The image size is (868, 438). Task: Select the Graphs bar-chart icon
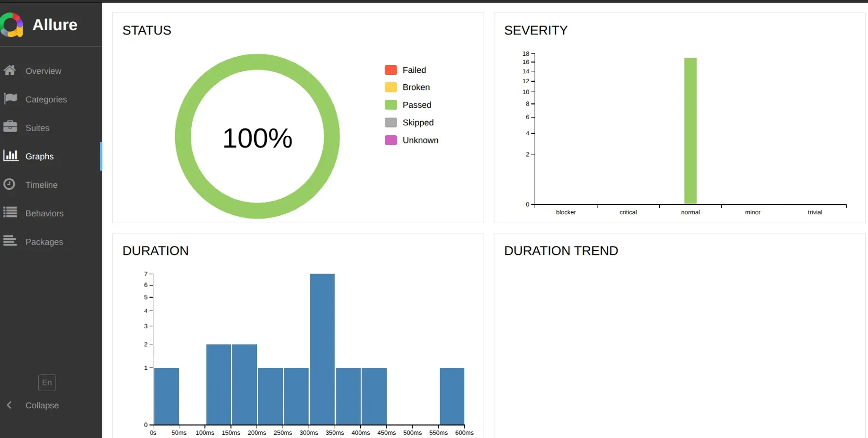pyautogui.click(x=10, y=156)
